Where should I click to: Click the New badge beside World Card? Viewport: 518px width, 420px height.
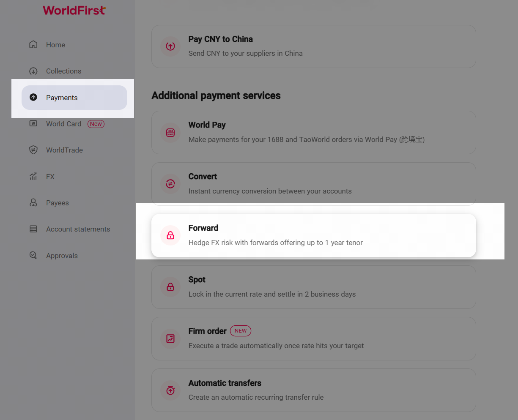tap(96, 124)
